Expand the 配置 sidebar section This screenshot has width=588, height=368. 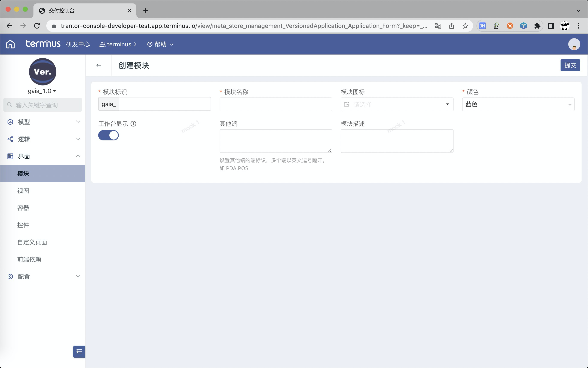[x=42, y=277]
